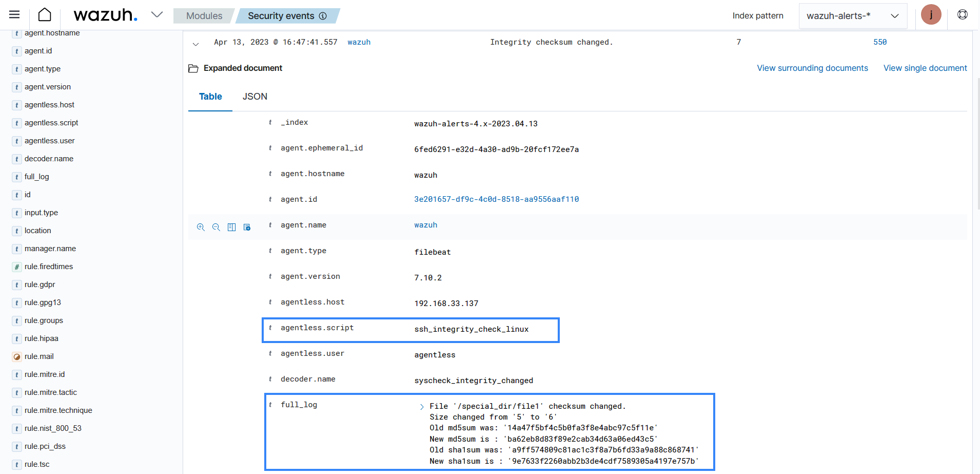
Task: Go to the home page icon
Action: 45,15
